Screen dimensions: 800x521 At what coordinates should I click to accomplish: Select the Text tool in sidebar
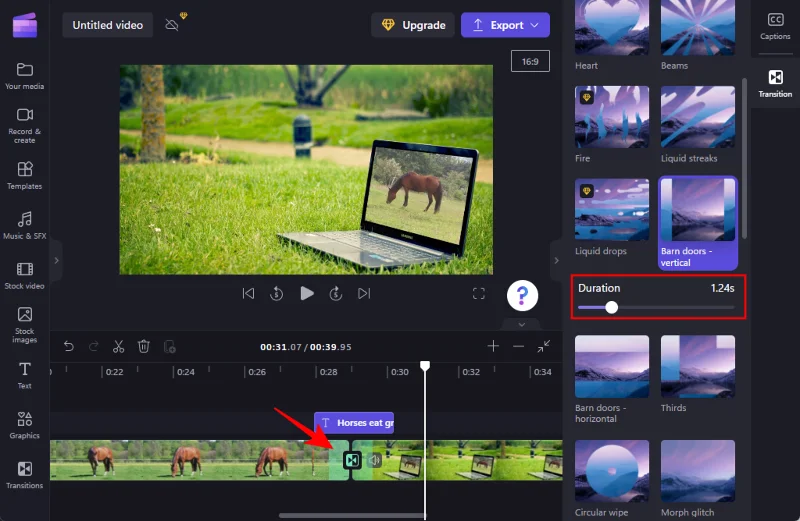[x=24, y=375]
